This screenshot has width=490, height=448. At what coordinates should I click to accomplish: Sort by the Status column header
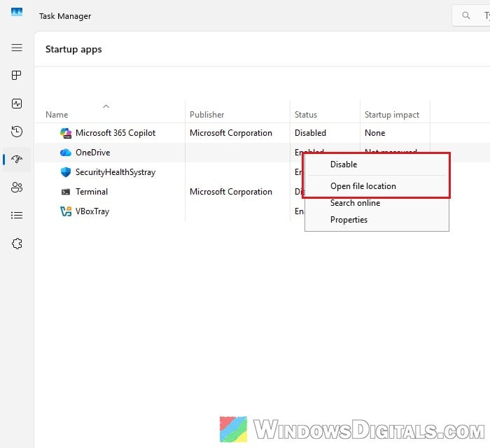[306, 115]
